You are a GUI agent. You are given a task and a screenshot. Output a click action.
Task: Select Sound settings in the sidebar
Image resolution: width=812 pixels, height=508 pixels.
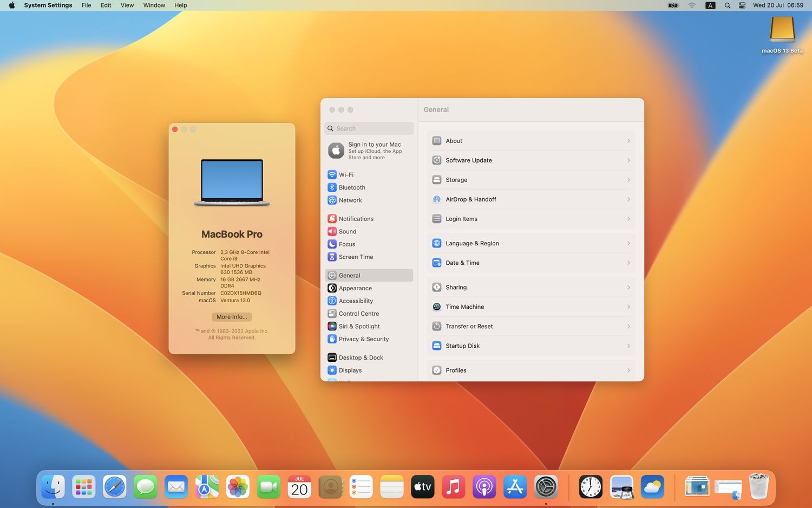coord(369,231)
